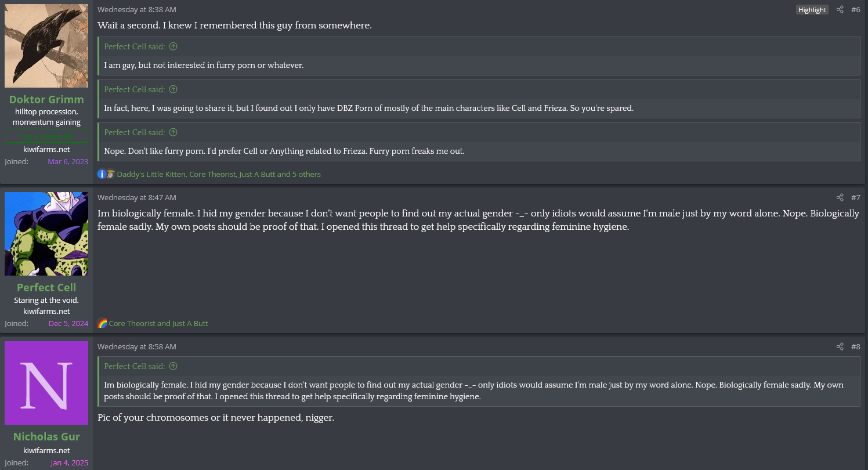Open Perfect Cell's avatar image

coord(46,234)
